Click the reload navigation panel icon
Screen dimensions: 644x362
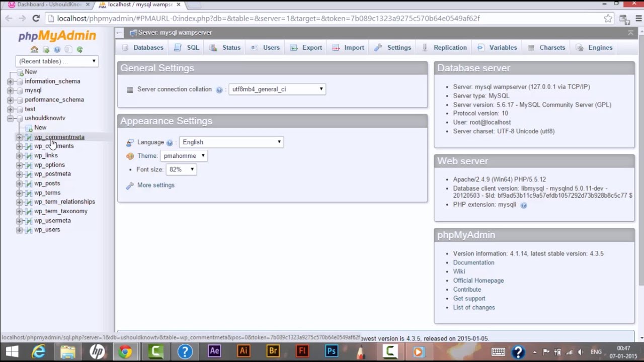[x=79, y=49]
